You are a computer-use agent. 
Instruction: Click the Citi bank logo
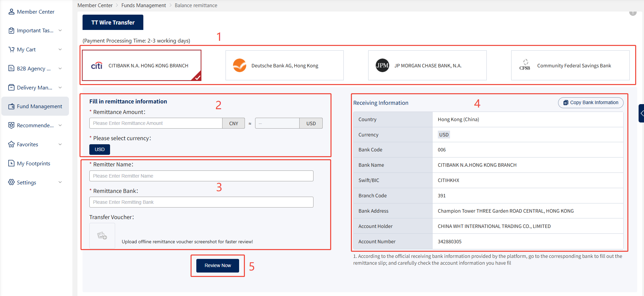tap(97, 66)
